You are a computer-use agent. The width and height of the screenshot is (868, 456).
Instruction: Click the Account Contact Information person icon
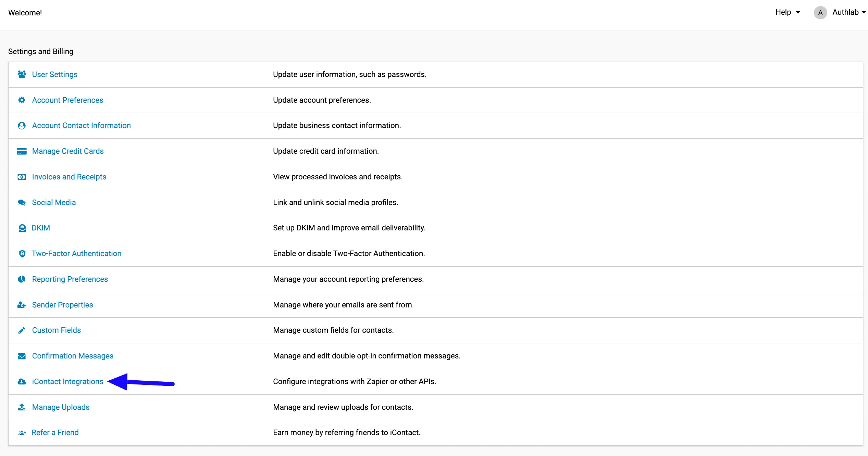click(22, 126)
